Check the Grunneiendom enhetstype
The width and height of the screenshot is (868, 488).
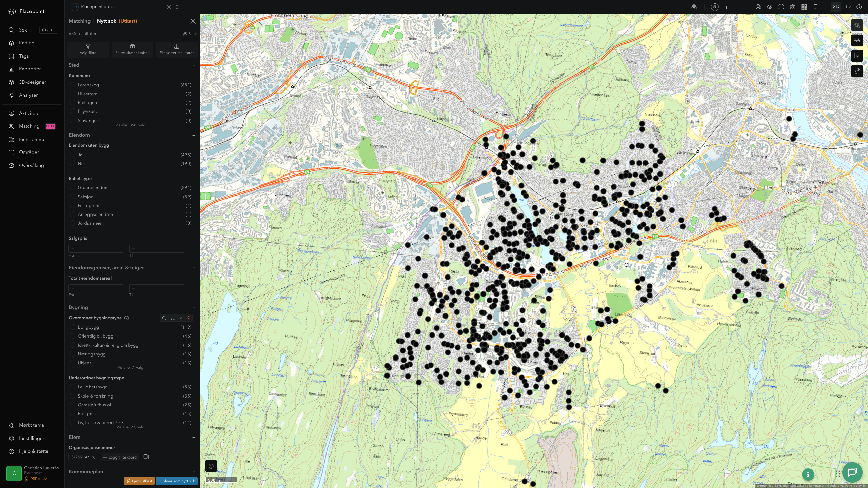72,187
